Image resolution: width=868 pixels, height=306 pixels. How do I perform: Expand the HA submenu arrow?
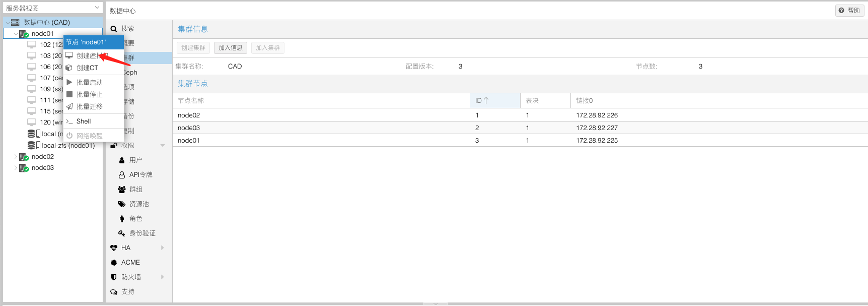(x=163, y=248)
